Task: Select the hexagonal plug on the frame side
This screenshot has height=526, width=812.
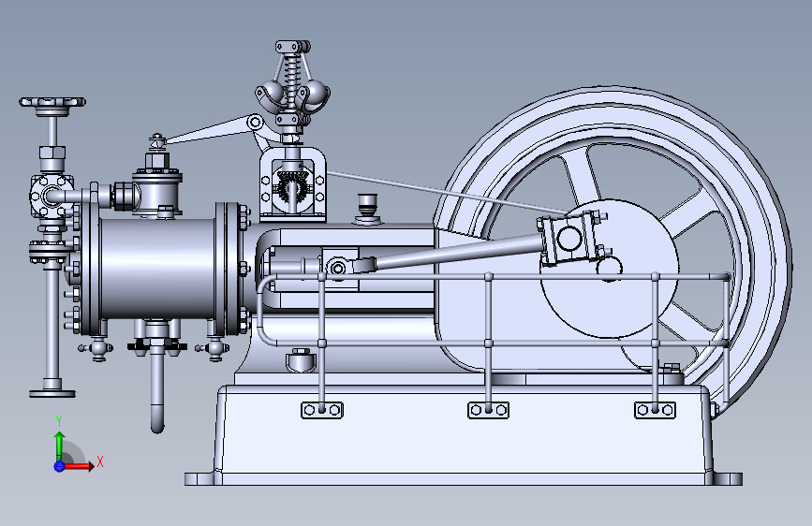Action: tap(301, 359)
